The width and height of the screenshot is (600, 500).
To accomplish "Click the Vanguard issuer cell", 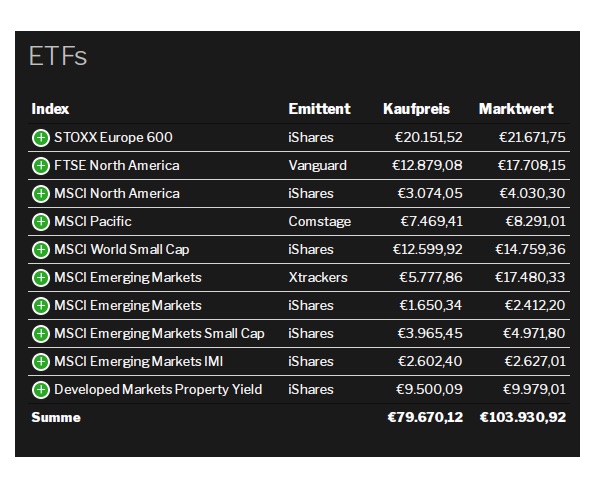I will tap(317, 165).
